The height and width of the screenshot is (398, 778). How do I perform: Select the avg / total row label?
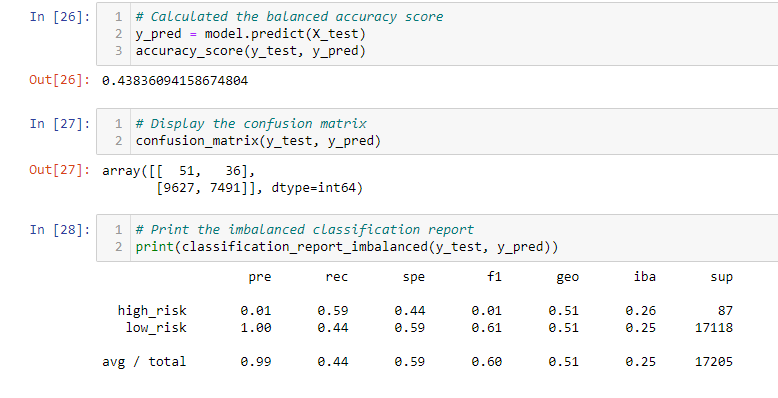point(144,362)
